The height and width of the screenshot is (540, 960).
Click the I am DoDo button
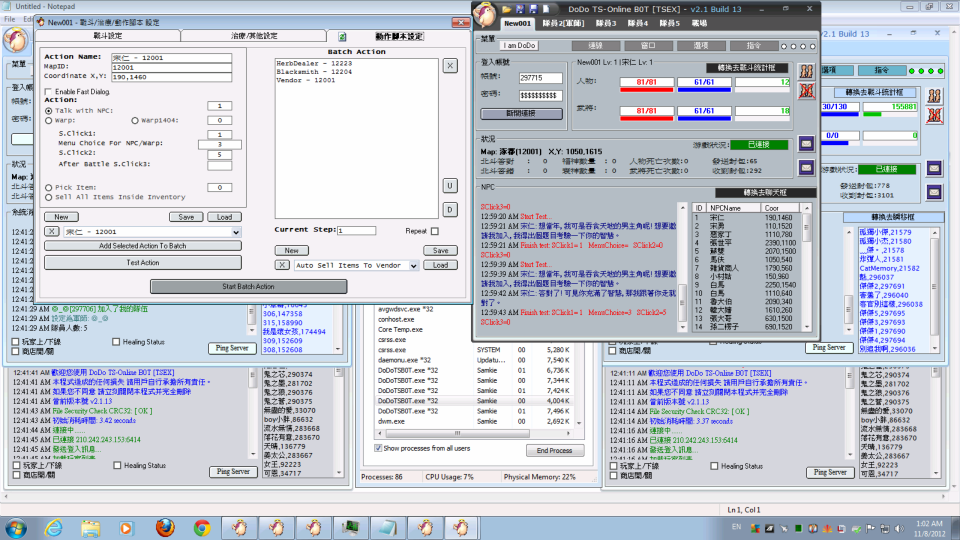pos(519,45)
